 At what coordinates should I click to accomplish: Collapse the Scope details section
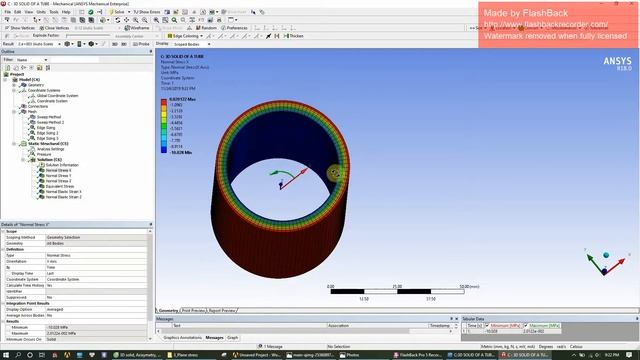[4, 231]
